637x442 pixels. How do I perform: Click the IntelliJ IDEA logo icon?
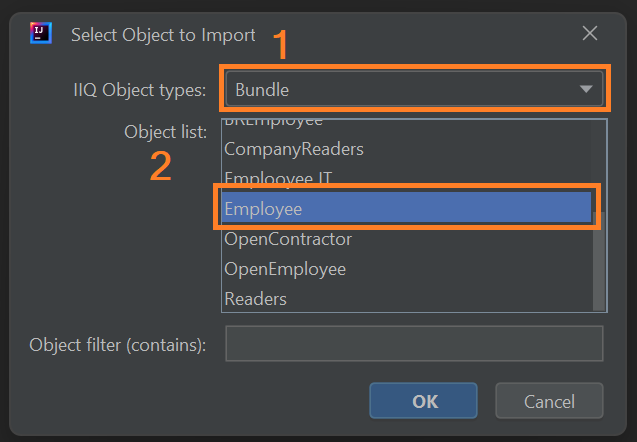point(41,33)
